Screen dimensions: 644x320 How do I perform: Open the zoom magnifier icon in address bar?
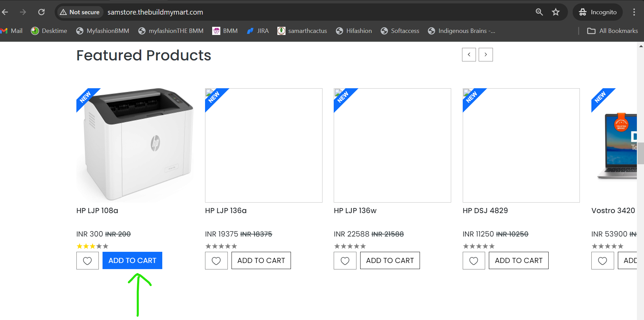coord(539,12)
